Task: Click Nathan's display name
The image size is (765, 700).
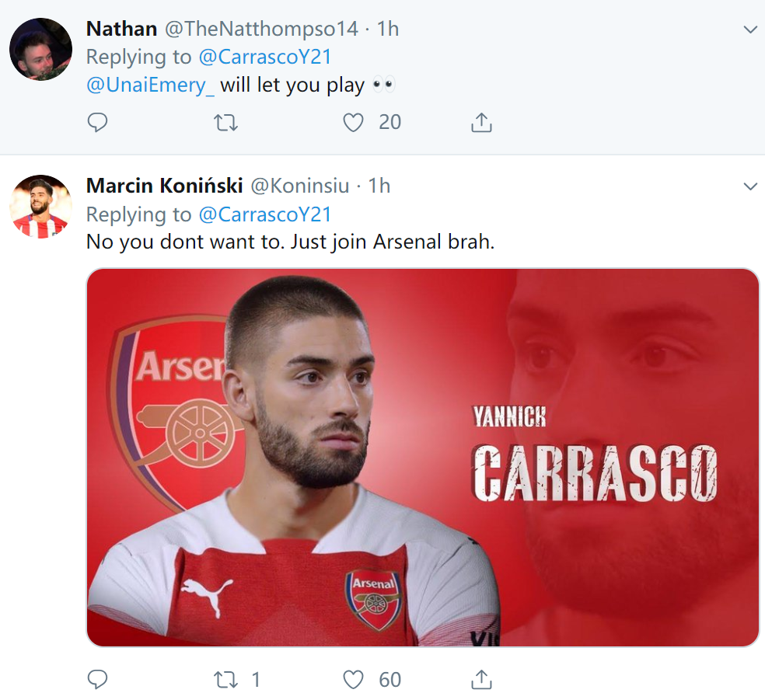Action: point(121,29)
